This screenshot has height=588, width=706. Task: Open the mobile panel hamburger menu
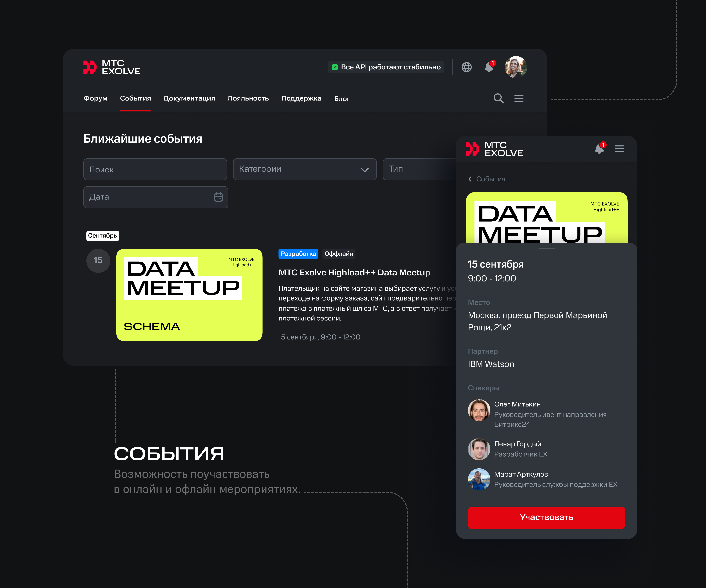[x=619, y=149]
